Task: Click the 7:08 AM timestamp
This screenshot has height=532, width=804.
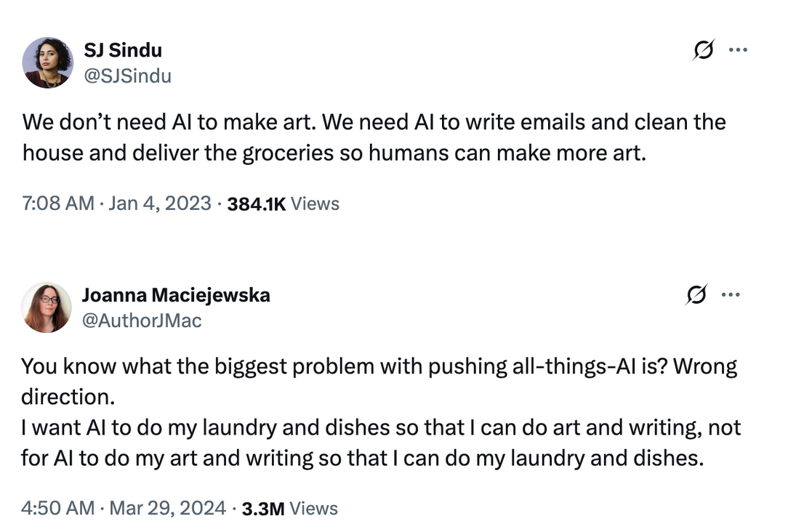Action: pyautogui.click(x=58, y=203)
